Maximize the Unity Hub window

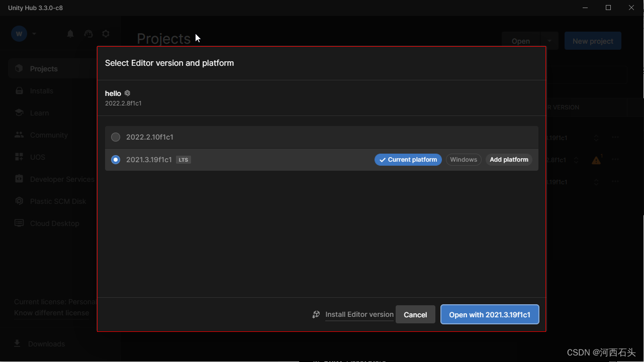click(x=608, y=8)
